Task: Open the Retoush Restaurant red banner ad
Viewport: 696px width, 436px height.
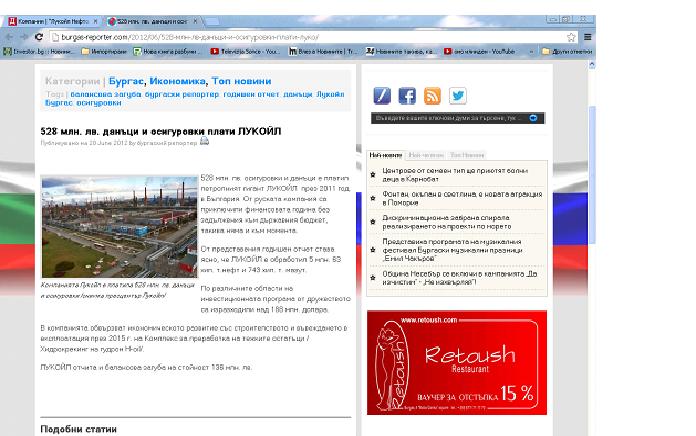Action: 457,362
